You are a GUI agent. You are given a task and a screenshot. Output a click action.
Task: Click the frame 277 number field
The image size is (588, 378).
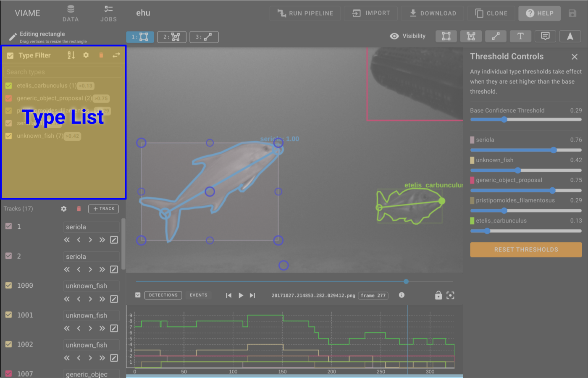tap(373, 296)
